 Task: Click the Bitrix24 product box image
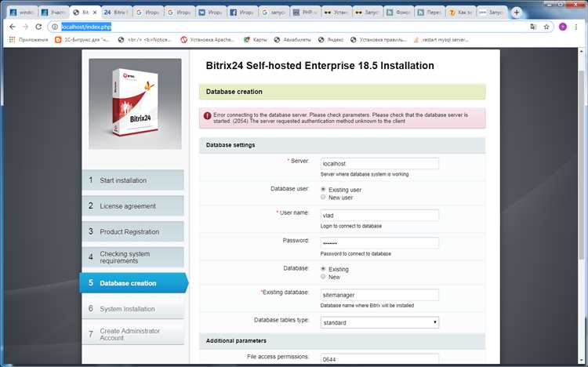[x=135, y=104]
